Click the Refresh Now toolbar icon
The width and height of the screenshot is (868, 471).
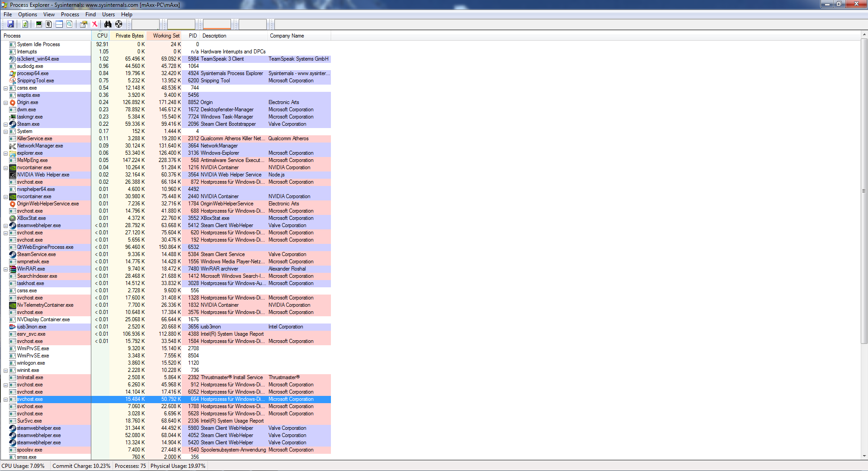click(x=25, y=24)
